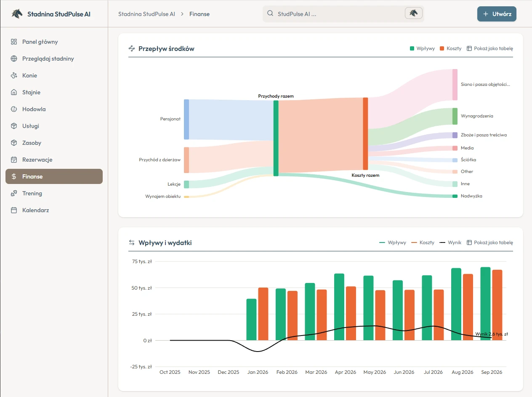Image resolution: width=532 pixels, height=397 pixels.
Task: Show Wpływy i wydatki as table
Action: [490, 242]
